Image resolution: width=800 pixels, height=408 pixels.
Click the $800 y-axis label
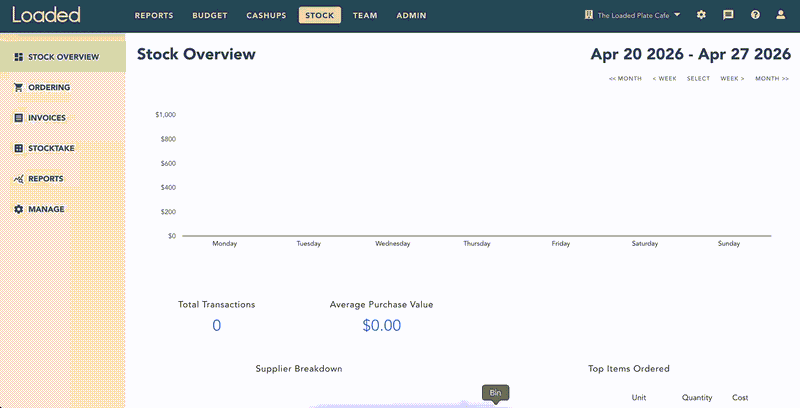pos(168,139)
